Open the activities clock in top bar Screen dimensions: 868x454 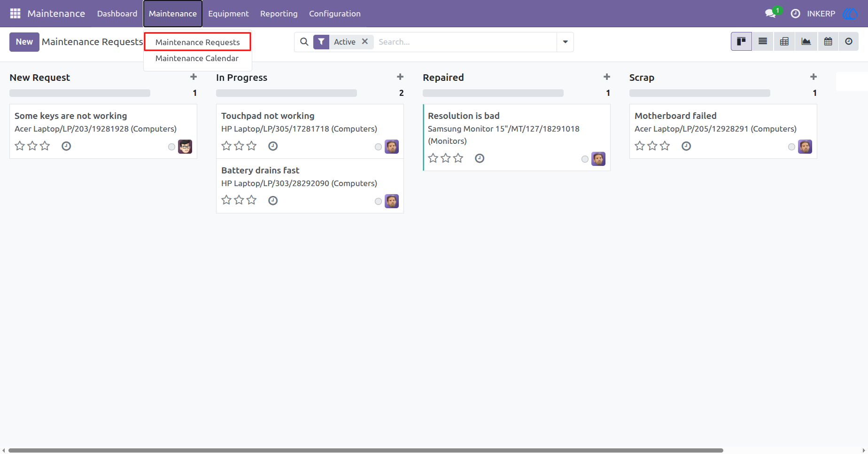coord(795,14)
